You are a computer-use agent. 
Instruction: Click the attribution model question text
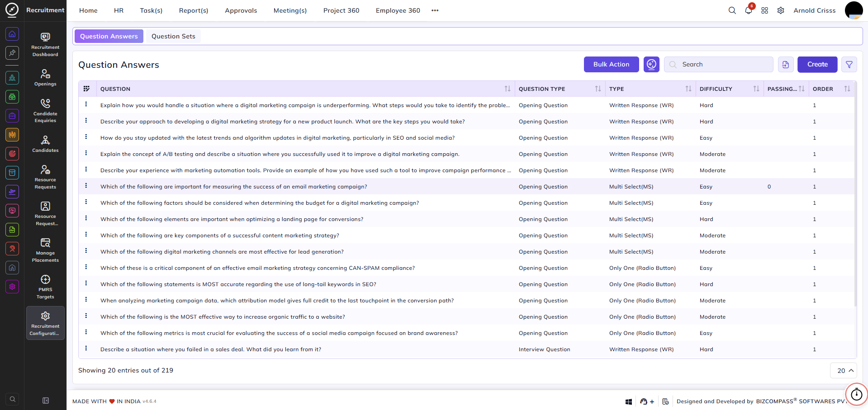277,301
